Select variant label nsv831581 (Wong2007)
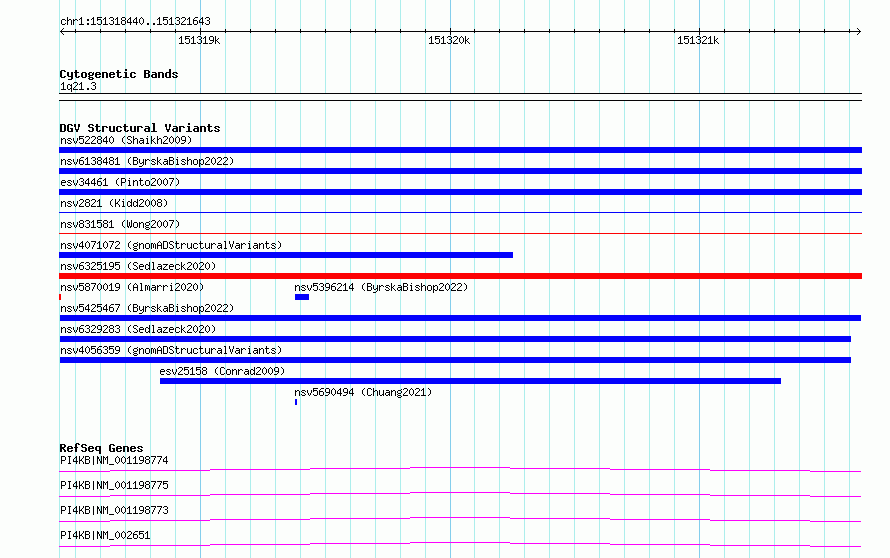 click(x=120, y=224)
